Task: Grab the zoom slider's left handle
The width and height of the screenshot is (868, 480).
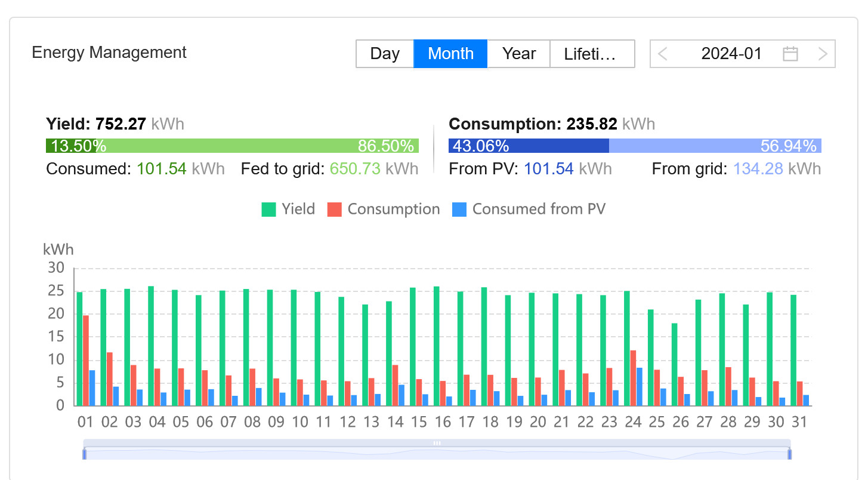Action: [x=84, y=454]
